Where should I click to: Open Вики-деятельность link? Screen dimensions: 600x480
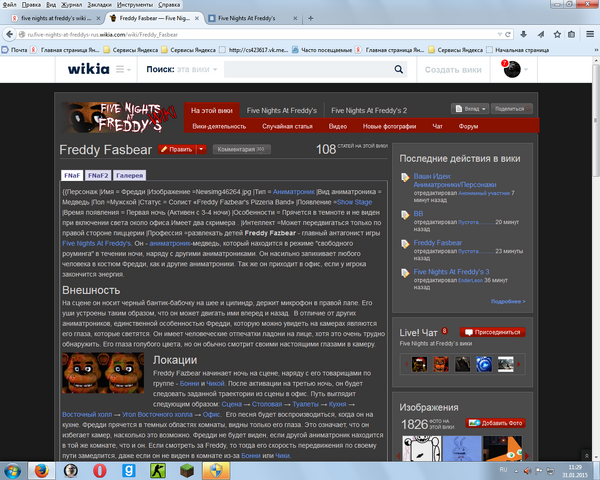pyautogui.click(x=219, y=126)
